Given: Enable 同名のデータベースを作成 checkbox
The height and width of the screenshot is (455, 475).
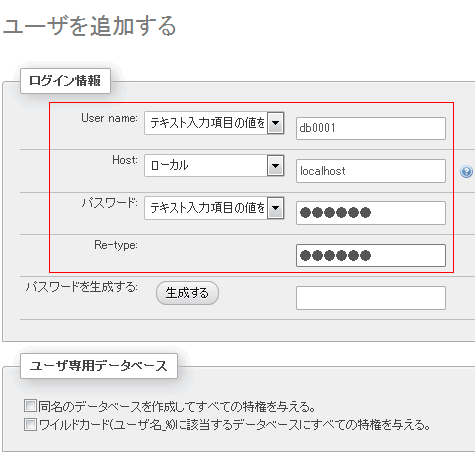Looking at the screenshot, I should (30, 406).
